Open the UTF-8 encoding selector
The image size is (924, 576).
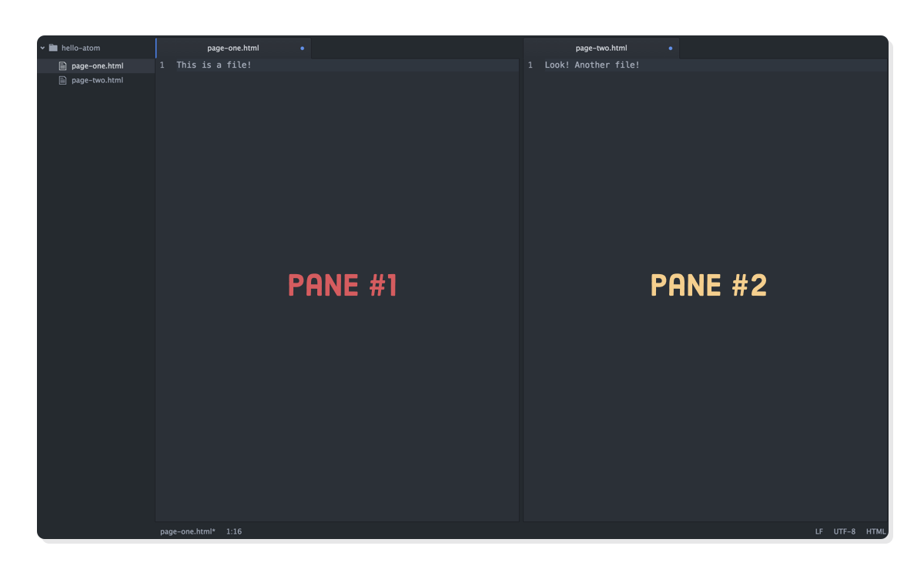[x=844, y=531]
